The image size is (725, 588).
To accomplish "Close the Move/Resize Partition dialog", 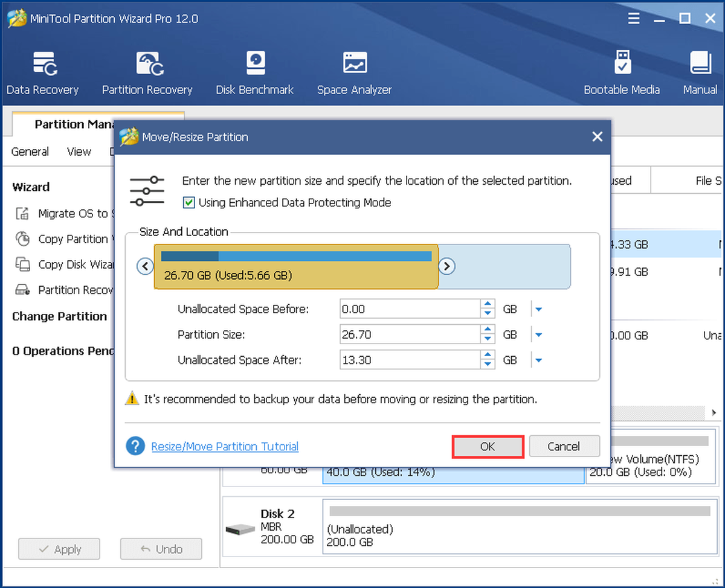I will [x=597, y=137].
